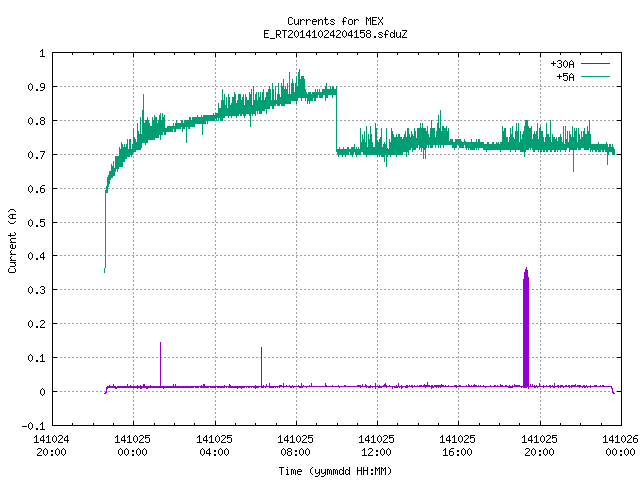
Task: Click the x-axis label 141025 16:00
Action: click(x=458, y=446)
